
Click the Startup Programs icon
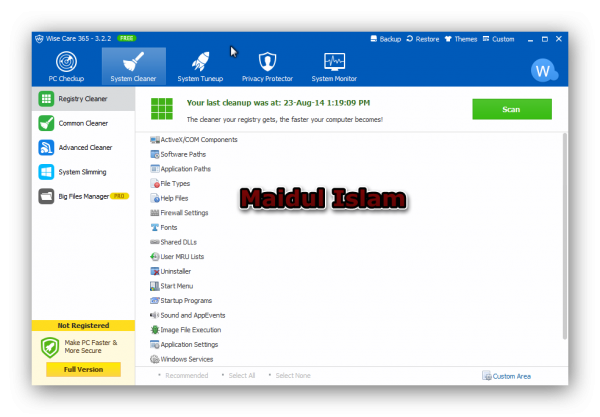(155, 301)
